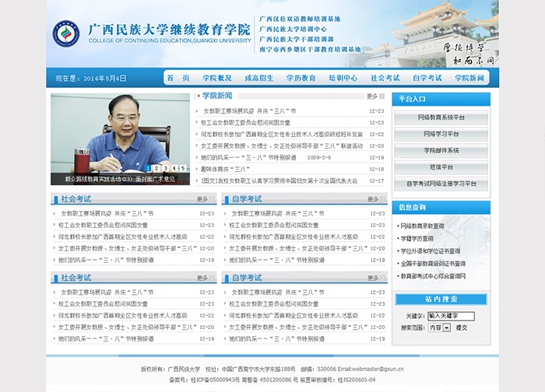Image resolution: width=545 pixels, height=392 pixels.
Task: Click the 站内搜索 banner
Action: click(441, 299)
